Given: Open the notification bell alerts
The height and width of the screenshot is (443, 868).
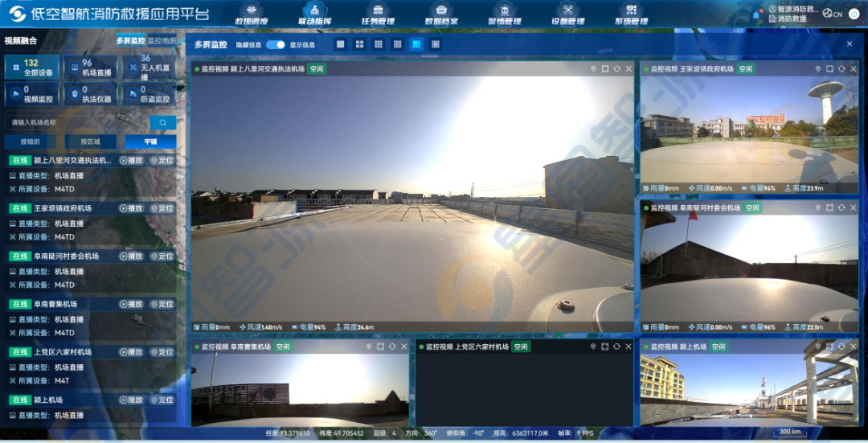Looking at the screenshot, I should tap(756, 14).
